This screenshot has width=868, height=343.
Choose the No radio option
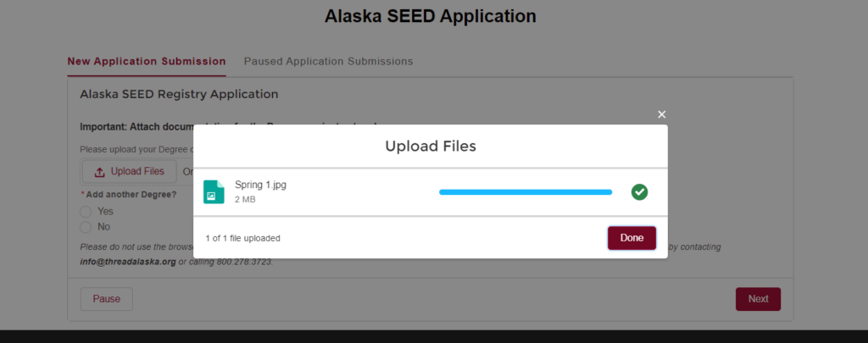pyautogui.click(x=86, y=227)
